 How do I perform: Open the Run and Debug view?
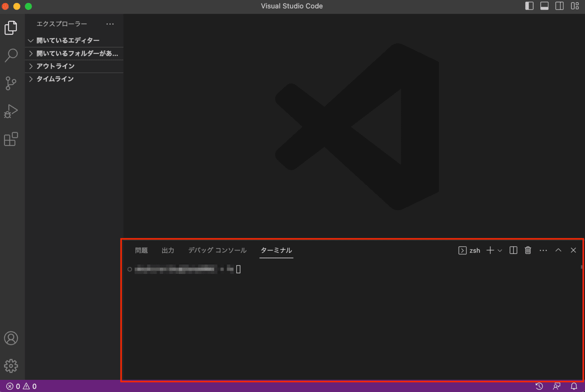click(11, 111)
